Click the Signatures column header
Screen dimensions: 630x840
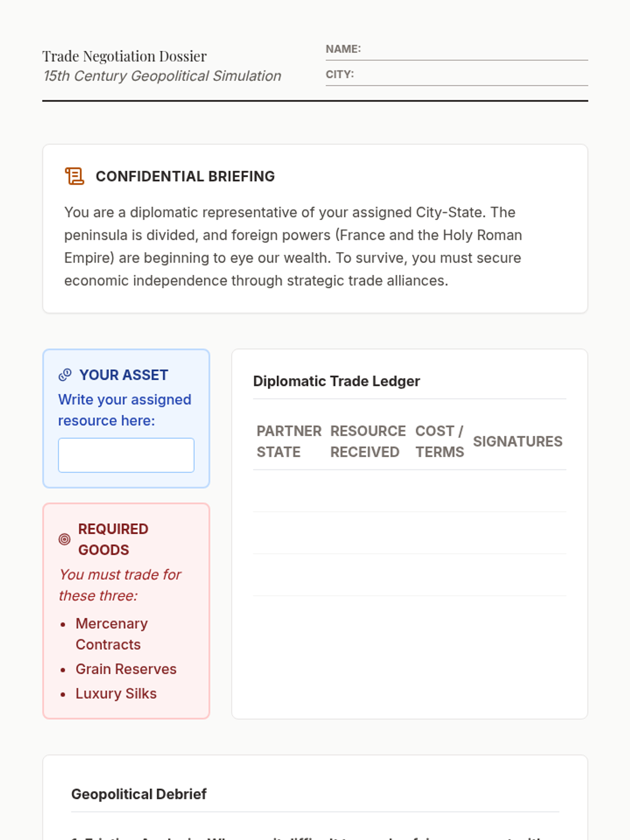click(517, 442)
